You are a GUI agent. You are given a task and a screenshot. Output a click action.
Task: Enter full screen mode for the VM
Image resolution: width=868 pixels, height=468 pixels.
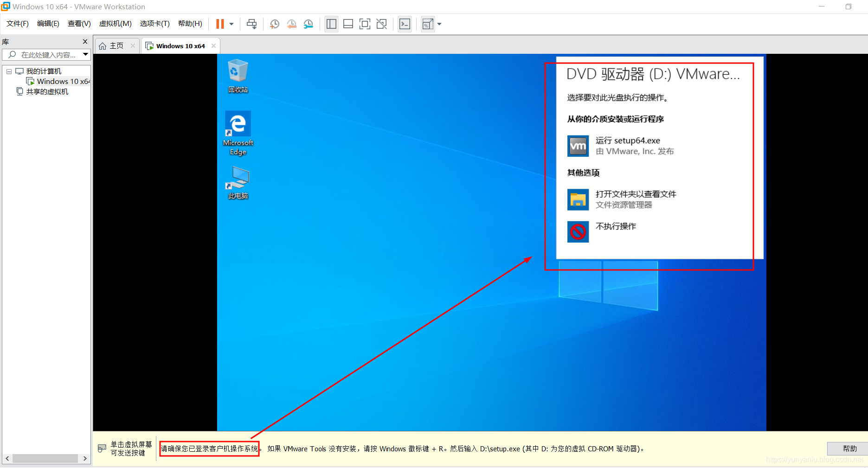tap(365, 24)
